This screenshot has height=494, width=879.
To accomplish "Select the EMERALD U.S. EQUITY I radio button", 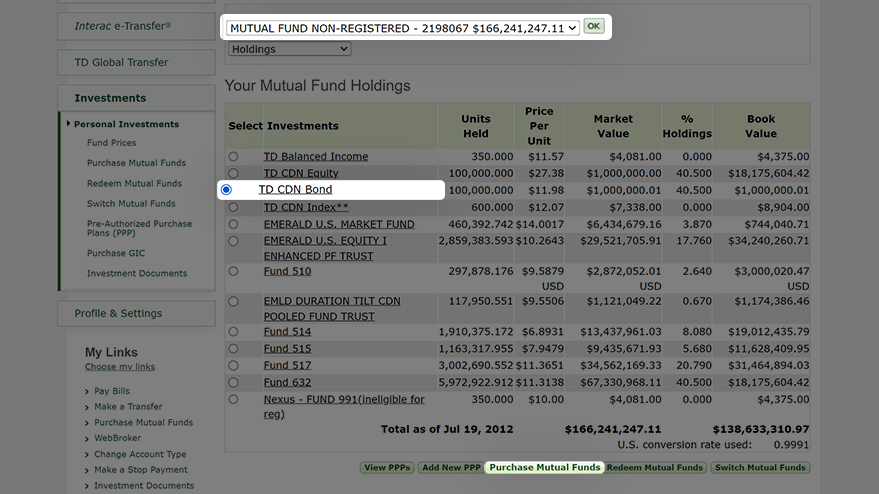I will pyautogui.click(x=233, y=241).
